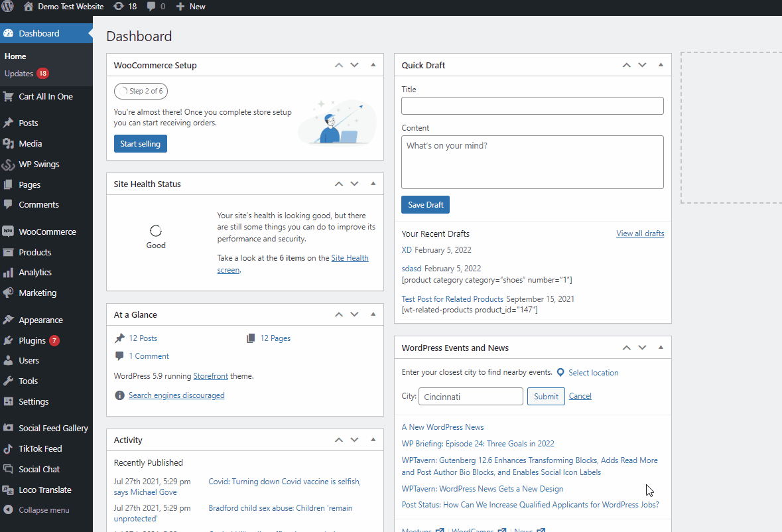
Task: Click the WooCommerce logo icon in sidebar
Action: [8, 232]
